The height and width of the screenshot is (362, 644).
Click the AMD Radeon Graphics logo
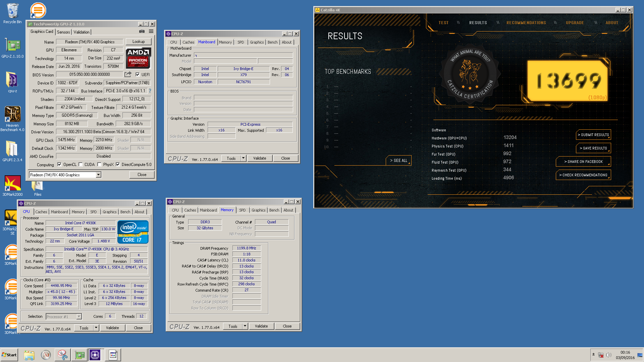139,58
